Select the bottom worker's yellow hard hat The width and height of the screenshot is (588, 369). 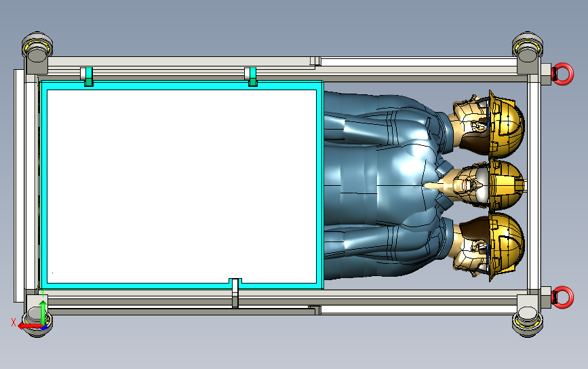pos(506,247)
